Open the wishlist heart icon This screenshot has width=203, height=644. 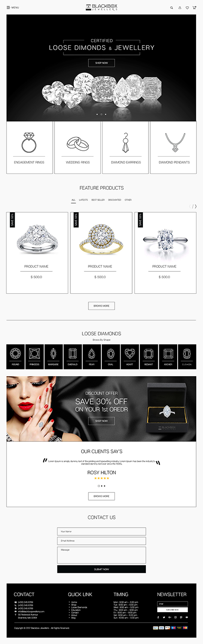[187, 8]
